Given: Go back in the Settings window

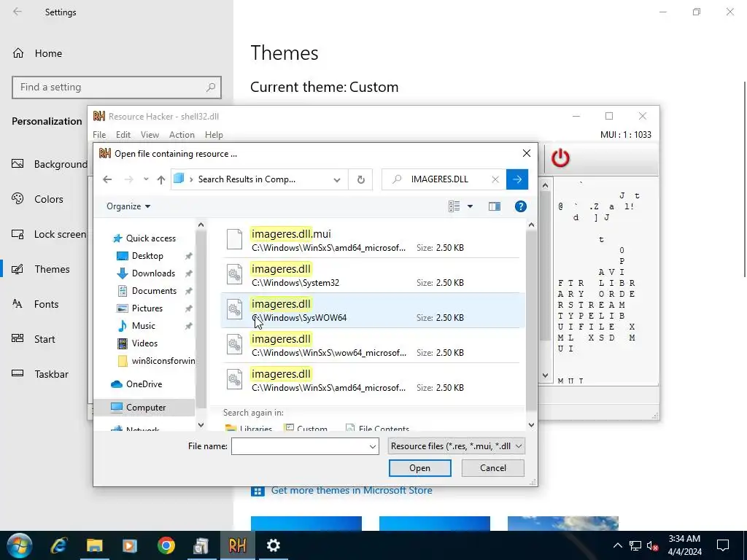Looking at the screenshot, I should [x=18, y=12].
